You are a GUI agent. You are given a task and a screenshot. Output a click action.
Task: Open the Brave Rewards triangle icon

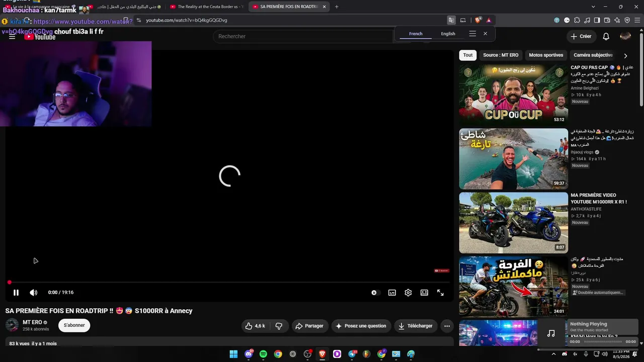point(489,20)
